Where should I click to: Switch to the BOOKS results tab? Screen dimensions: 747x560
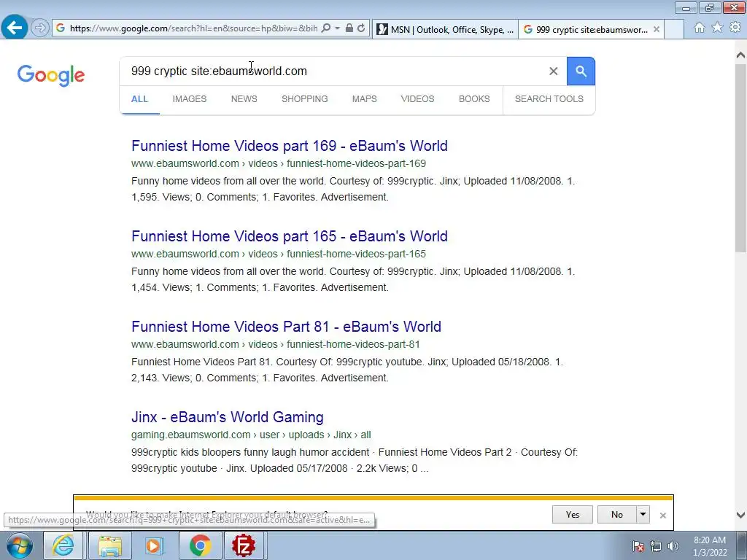pos(474,99)
